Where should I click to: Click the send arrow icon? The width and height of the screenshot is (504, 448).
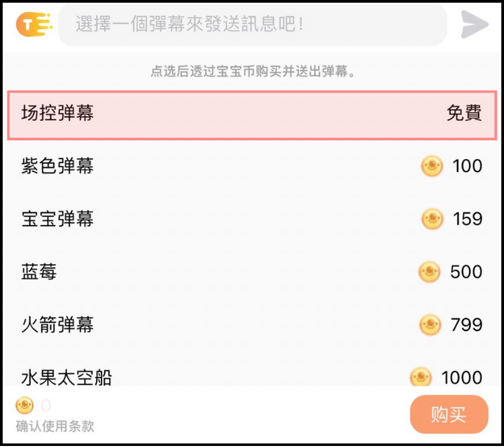(x=474, y=25)
